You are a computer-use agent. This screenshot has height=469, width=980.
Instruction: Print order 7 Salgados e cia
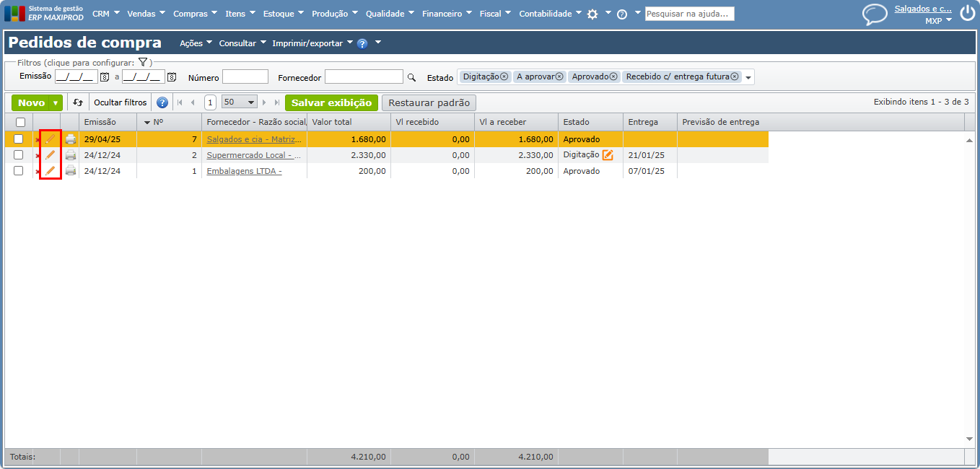pyautogui.click(x=71, y=139)
